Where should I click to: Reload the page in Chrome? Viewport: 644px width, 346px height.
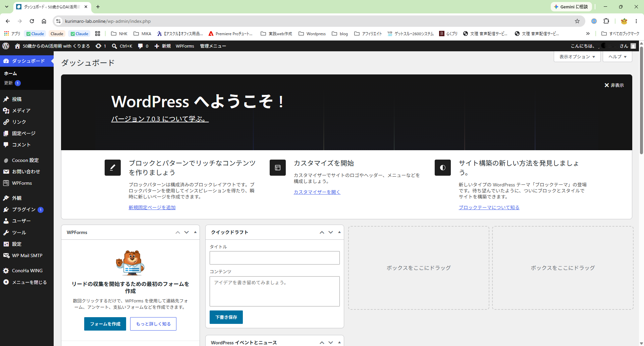[32, 21]
